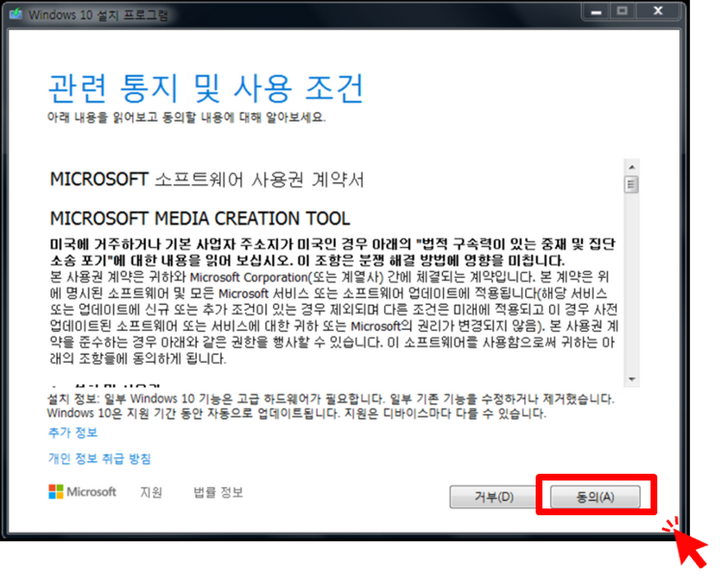Click the 거부(D) decline button
The image size is (720, 577).
point(494,496)
